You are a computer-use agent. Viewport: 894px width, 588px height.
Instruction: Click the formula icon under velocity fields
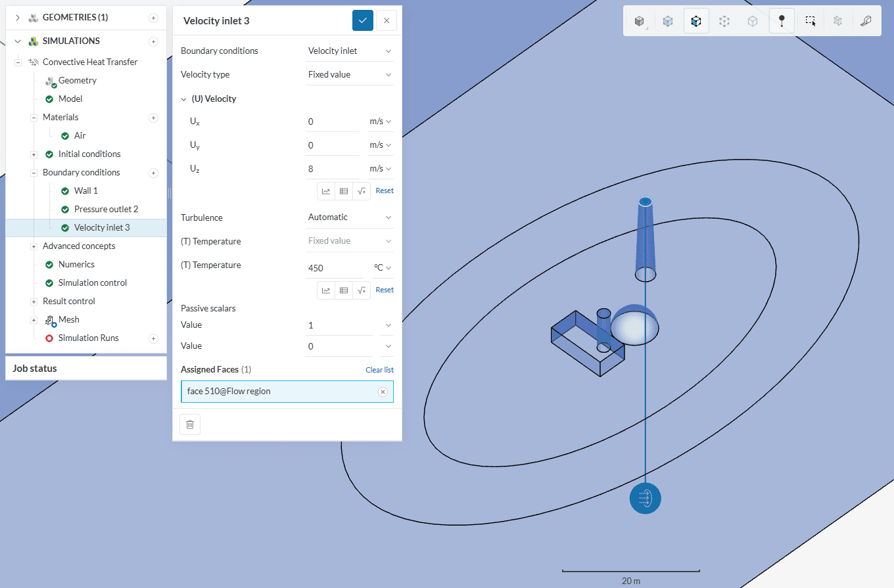tap(361, 191)
